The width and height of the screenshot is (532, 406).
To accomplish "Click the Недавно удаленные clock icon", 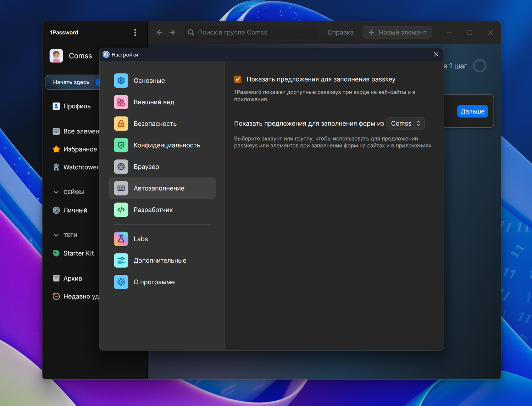I will [56, 296].
